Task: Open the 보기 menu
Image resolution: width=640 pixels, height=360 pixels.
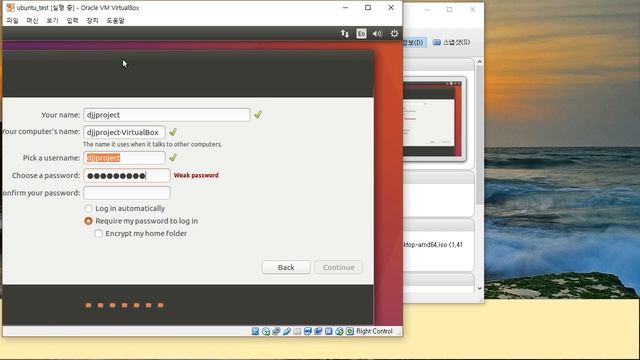Action: pyautogui.click(x=52, y=20)
